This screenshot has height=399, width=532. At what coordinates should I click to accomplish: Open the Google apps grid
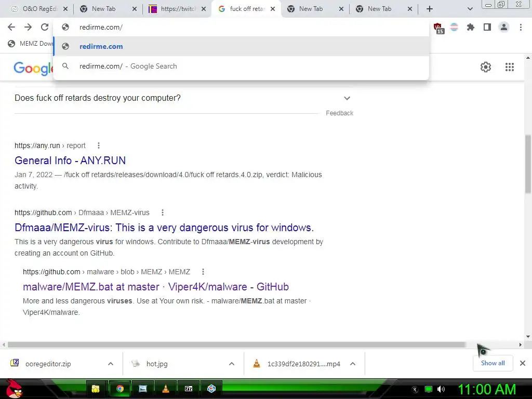point(509,67)
